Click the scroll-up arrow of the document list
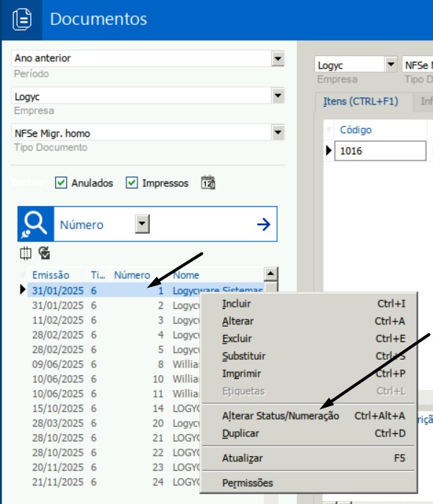Image resolution: width=433 pixels, height=504 pixels. [x=271, y=274]
